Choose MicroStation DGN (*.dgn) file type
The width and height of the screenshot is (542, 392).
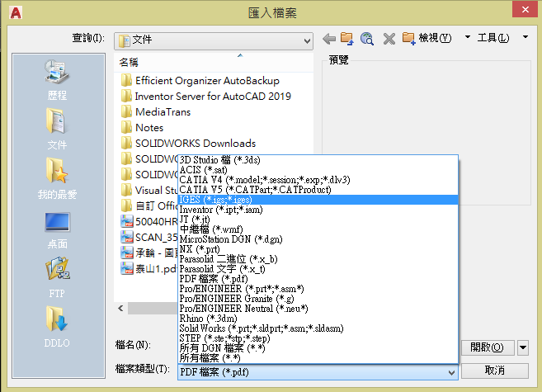pyautogui.click(x=318, y=239)
